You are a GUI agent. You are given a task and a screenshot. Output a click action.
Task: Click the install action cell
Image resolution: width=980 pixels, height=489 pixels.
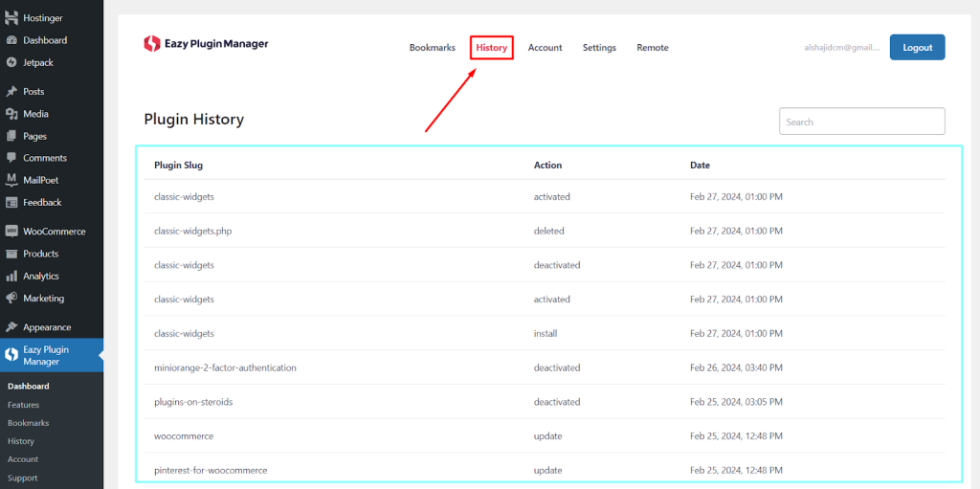tap(546, 333)
